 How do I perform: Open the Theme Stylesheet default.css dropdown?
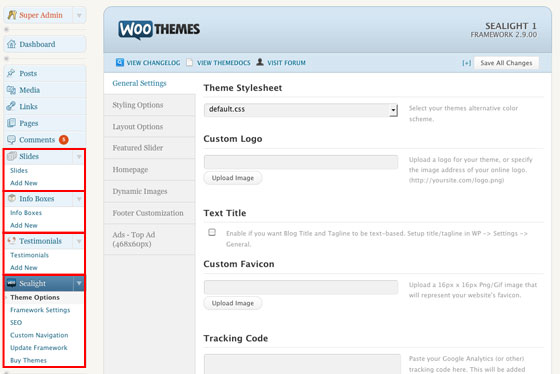301,110
